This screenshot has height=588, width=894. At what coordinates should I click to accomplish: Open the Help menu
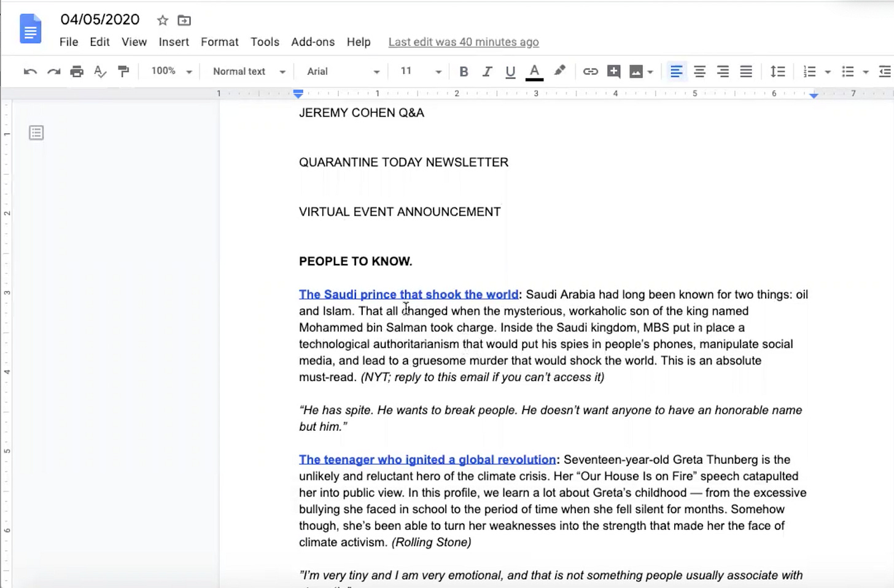click(x=359, y=42)
